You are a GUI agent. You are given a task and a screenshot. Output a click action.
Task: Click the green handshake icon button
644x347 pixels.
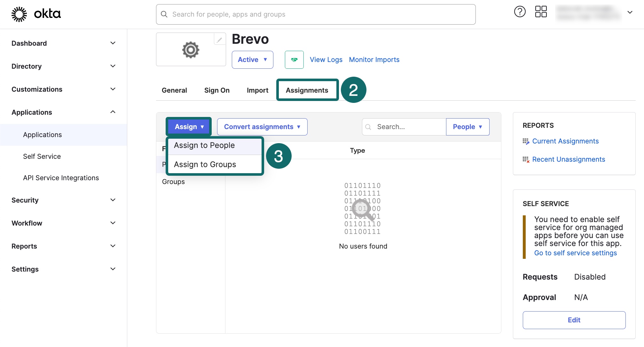[x=294, y=60]
